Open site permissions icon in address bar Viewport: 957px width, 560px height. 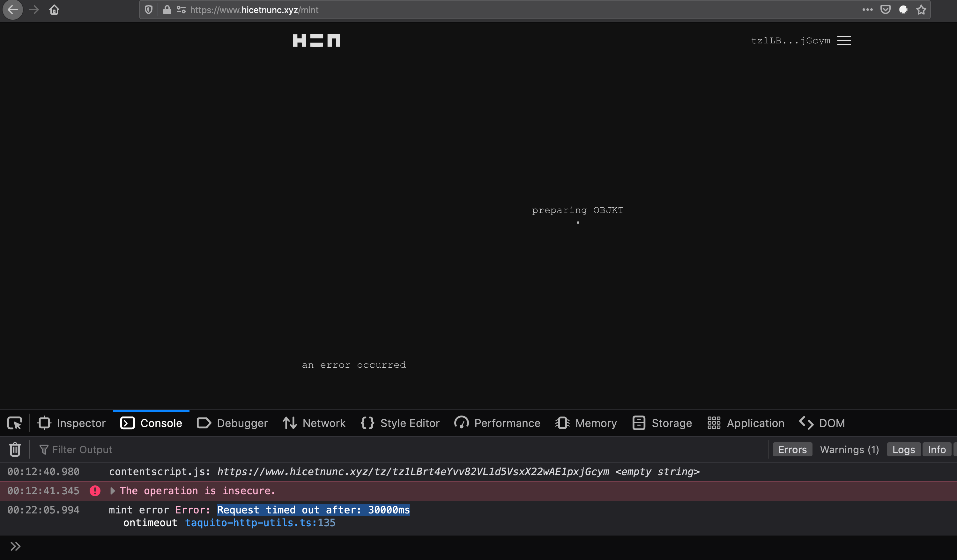pyautogui.click(x=181, y=10)
